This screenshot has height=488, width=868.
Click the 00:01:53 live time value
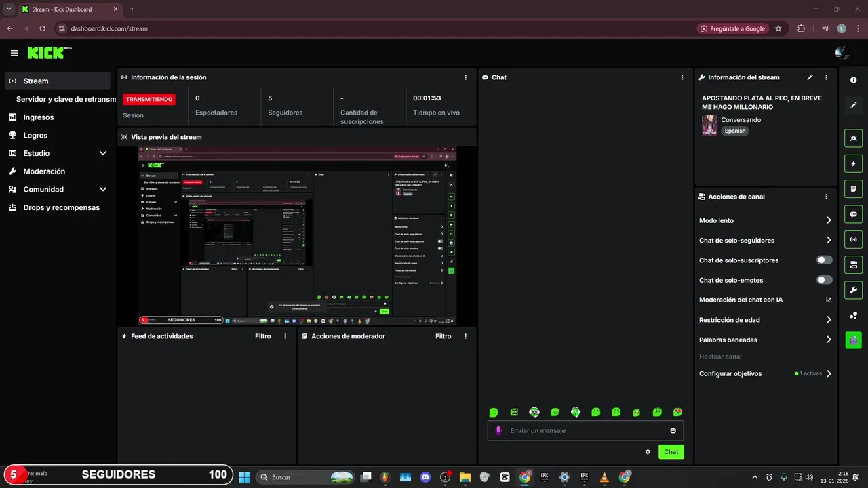pyautogui.click(x=427, y=98)
